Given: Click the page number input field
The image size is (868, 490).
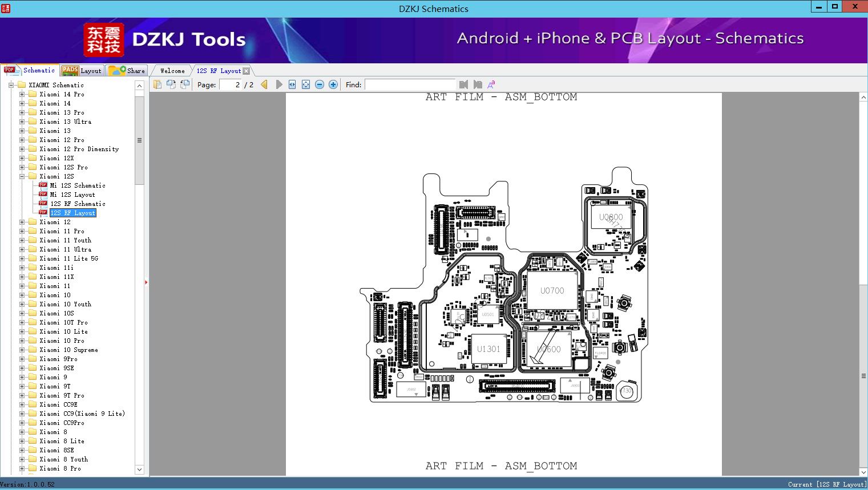Looking at the screenshot, I should pos(231,84).
